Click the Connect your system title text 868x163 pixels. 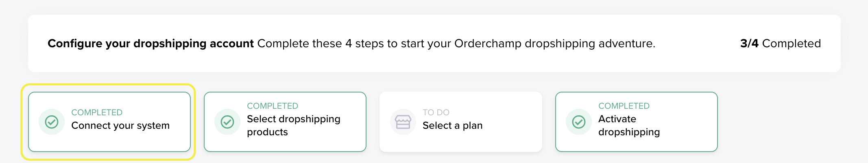(120, 126)
